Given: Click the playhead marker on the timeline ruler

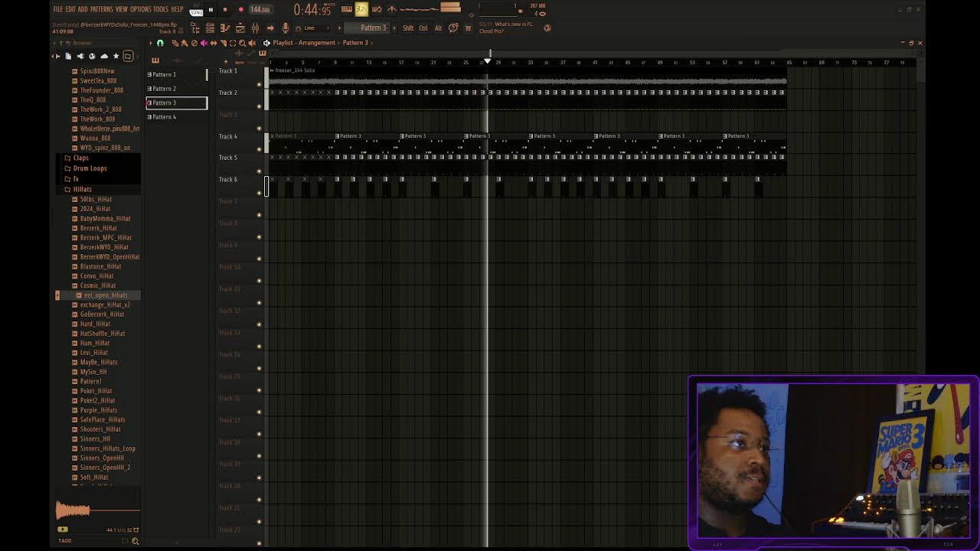Looking at the screenshot, I should (488, 61).
